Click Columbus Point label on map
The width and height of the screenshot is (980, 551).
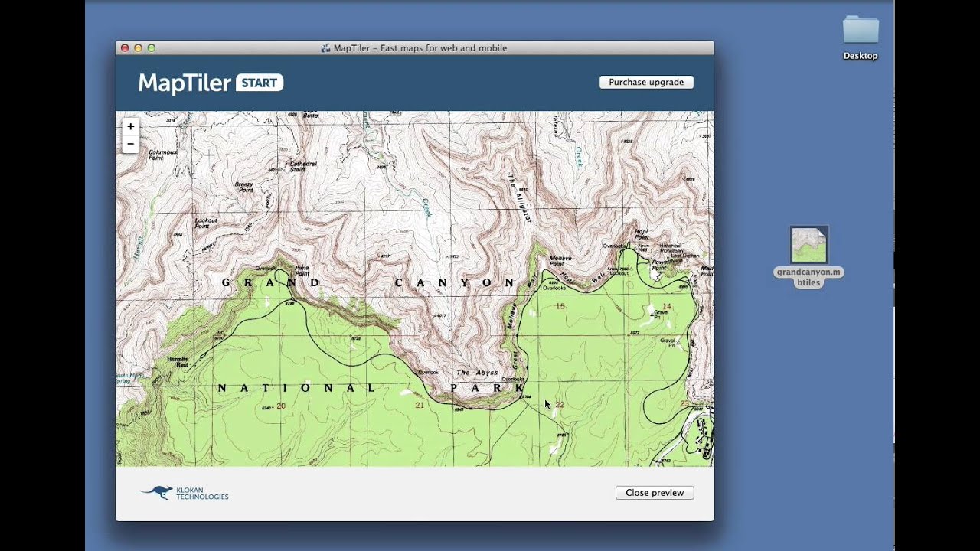point(162,155)
